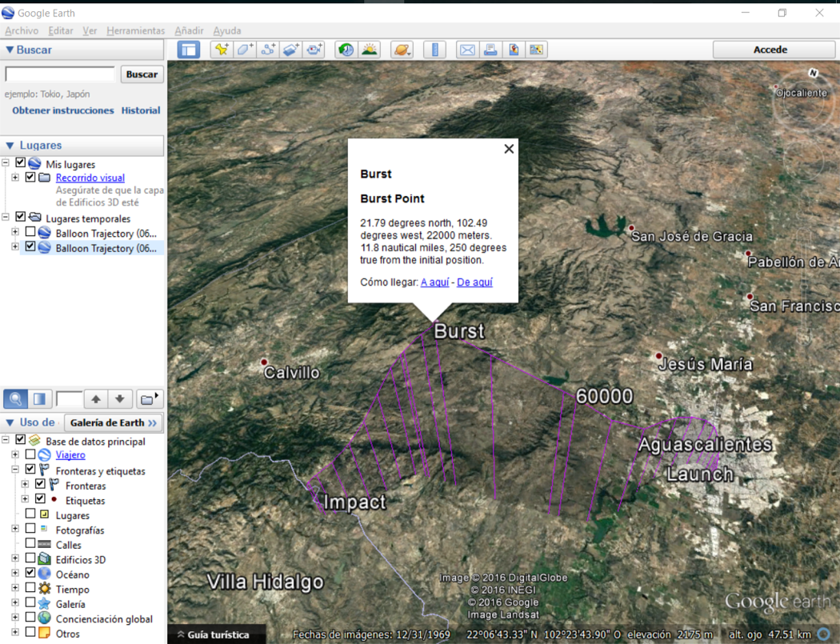Click the Buscar search button
840x644 pixels.
coord(142,74)
